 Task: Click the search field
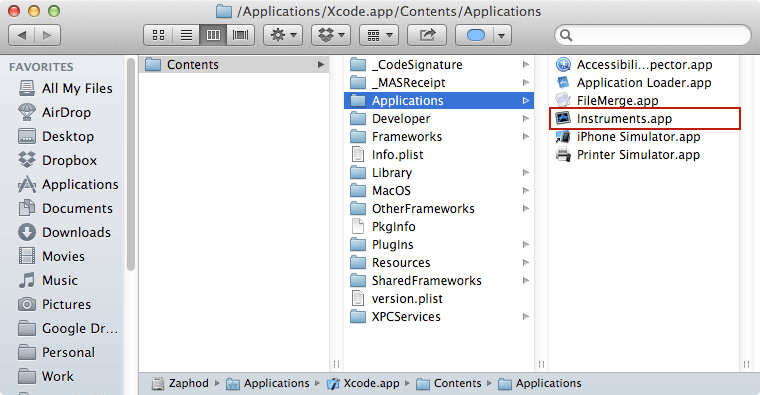(653, 35)
